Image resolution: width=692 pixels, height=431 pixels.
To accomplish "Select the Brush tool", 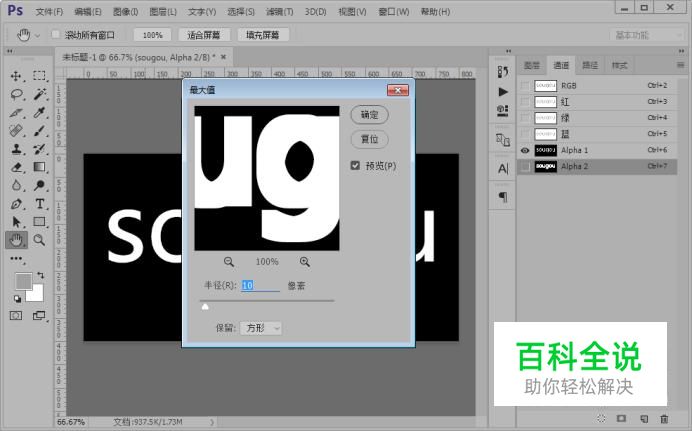I will click(x=39, y=131).
